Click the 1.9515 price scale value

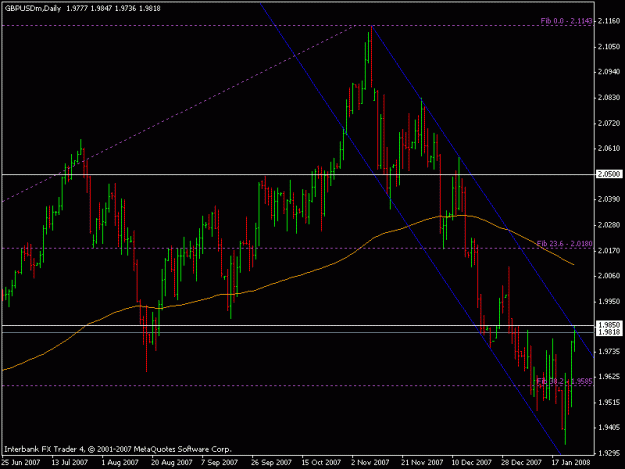(x=609, y=402)
